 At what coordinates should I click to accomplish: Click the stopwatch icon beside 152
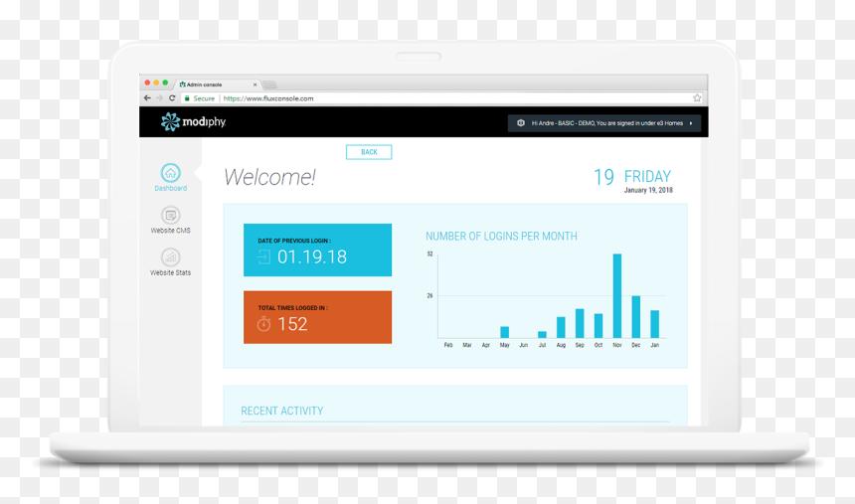(x=263, y=324)
